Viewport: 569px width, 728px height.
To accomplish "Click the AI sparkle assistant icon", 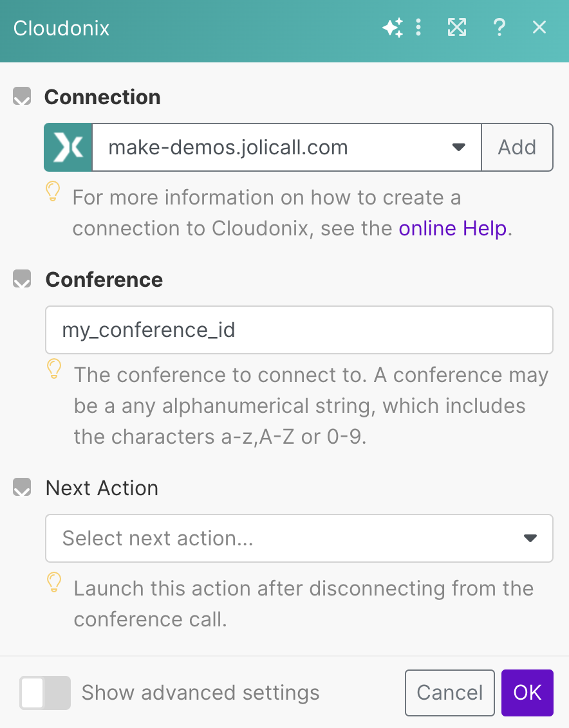I will [392, 28].
